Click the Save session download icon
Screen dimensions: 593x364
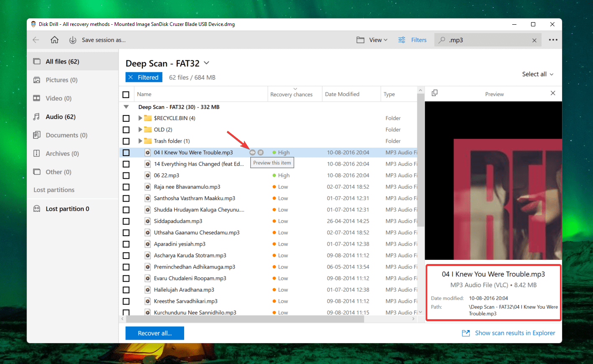tap(72, 40)
